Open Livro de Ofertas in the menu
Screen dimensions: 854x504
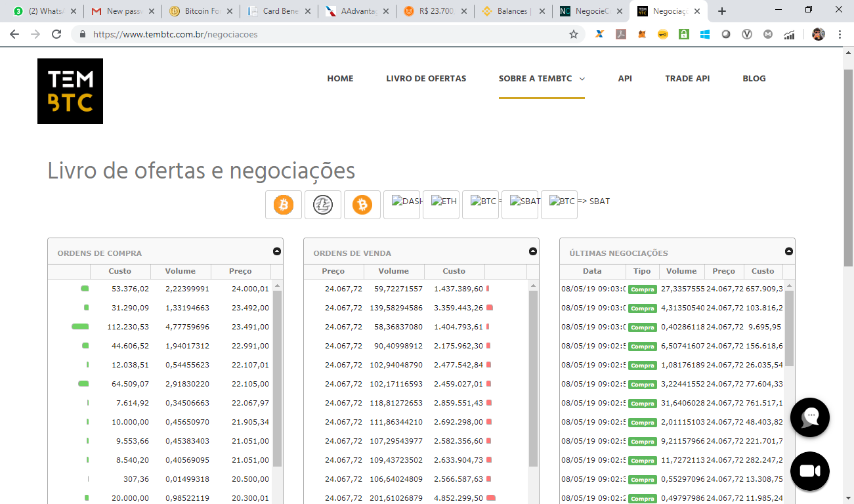click(x=426, y=78)
